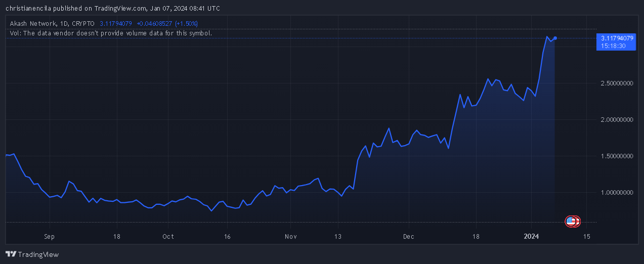Click the 2.00000000 price axis label

click(617, 120)
